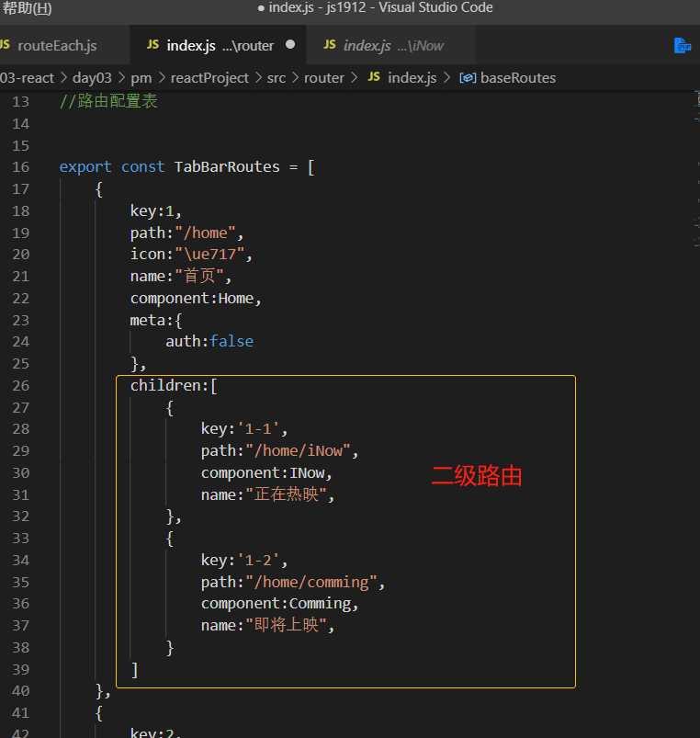Click component:Comming on line 36

[277, 604]
